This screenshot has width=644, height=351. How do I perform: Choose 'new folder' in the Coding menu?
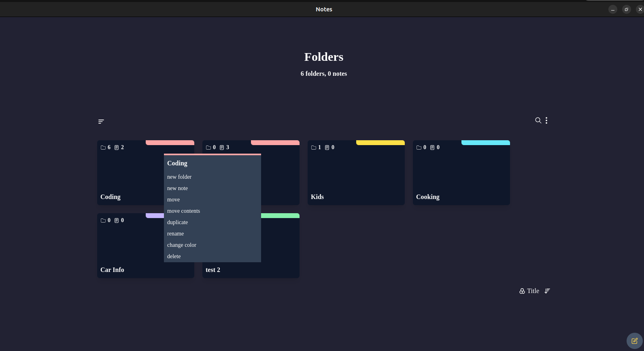pos(213,177)
